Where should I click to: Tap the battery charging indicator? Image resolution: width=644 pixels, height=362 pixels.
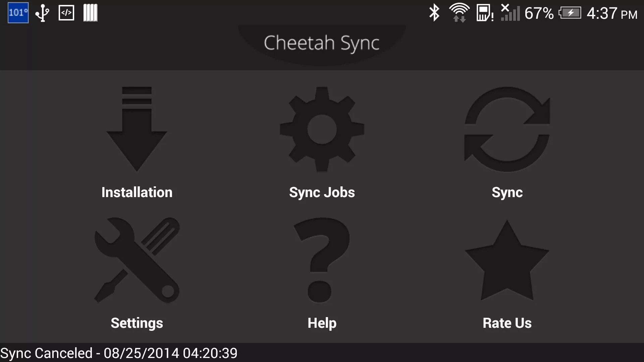(x=570, y=13)
